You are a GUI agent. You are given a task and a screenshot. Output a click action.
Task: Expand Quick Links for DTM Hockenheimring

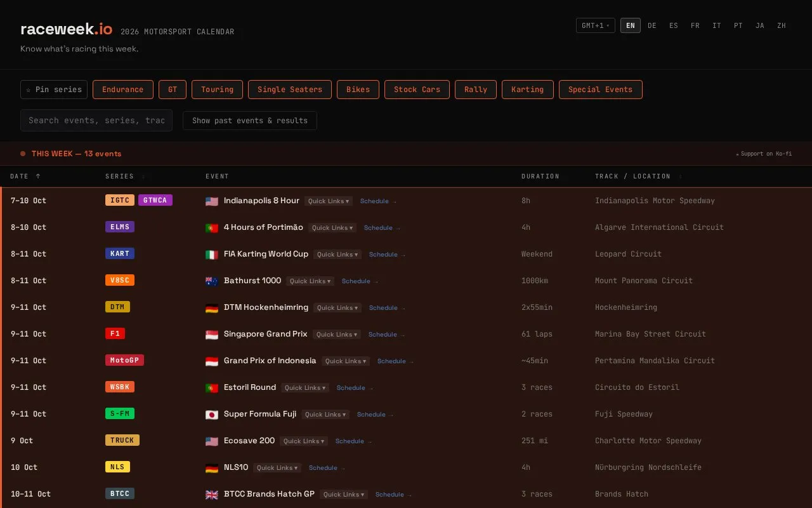click(x=337, y=308)
